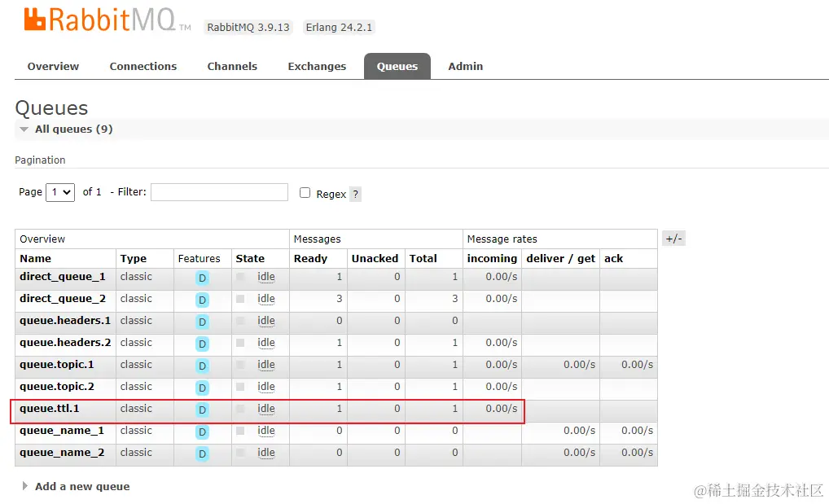Click the D feature badge for queue_name_1
This screenshot has height=504, width=829.
pyautogui.click(x=202, y=432)
